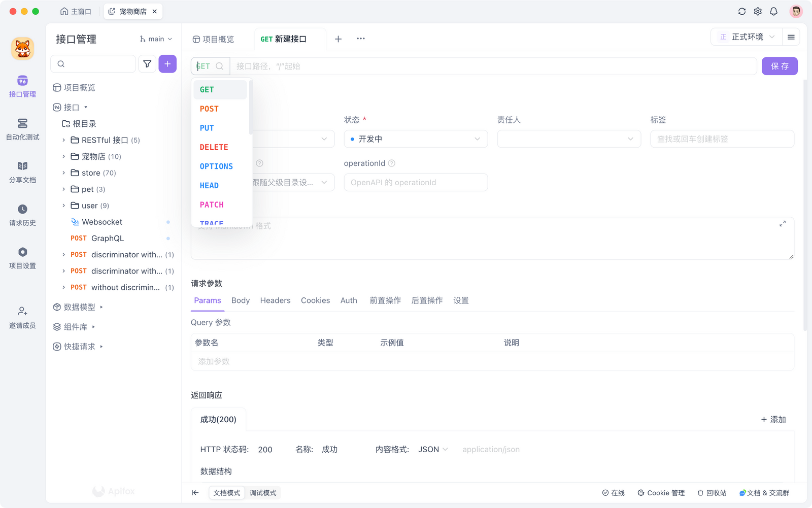The height and width of the screenshot is (508, 812).
Task: Open the filter icon beside the search box
Action: 147,63
